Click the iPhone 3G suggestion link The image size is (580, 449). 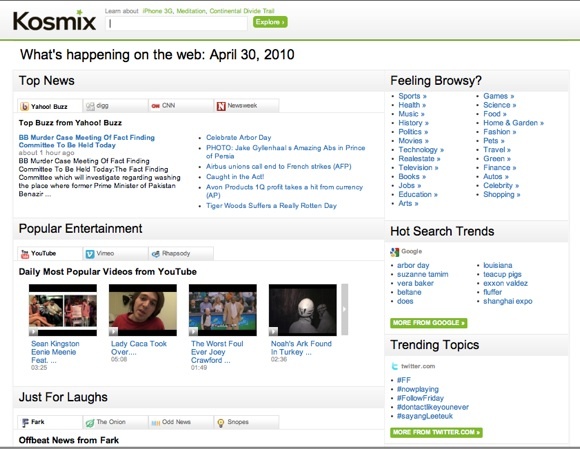158,11
